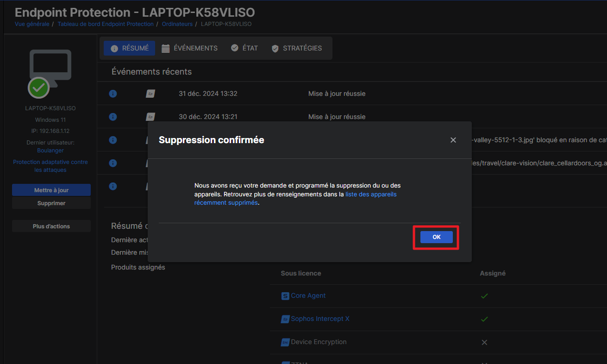Click the Assigné column header
This screenshot has height=364, width=607.
[x=493, y=273]
